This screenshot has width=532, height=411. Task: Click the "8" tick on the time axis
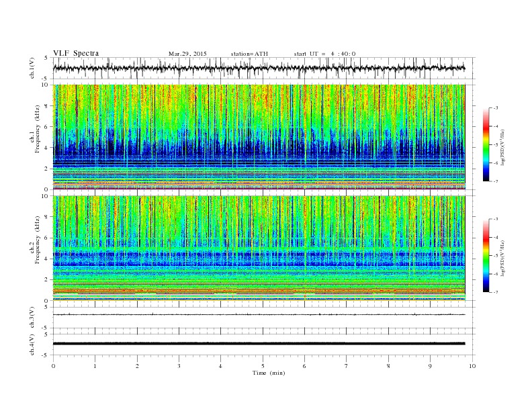pyautogui.click(x=388, y=366)
